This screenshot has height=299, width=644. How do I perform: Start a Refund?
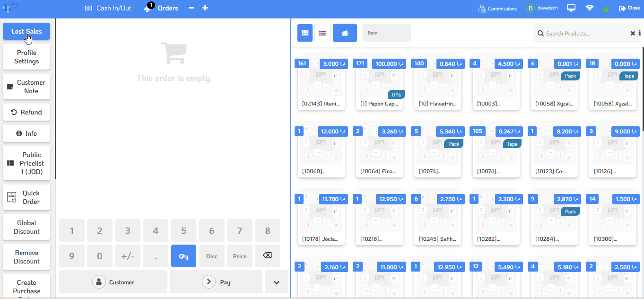[26, 112]
